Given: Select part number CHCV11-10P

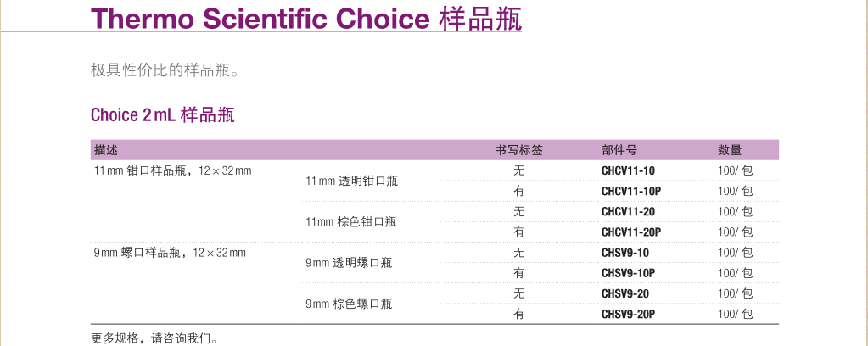Looking at the screenshot, I should click(x=631, y=192).
